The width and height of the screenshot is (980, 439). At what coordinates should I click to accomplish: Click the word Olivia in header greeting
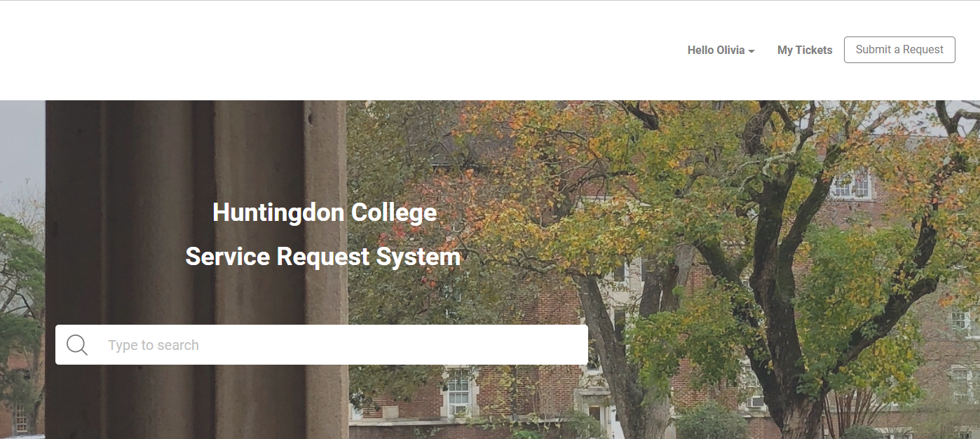tap(730, 50)
